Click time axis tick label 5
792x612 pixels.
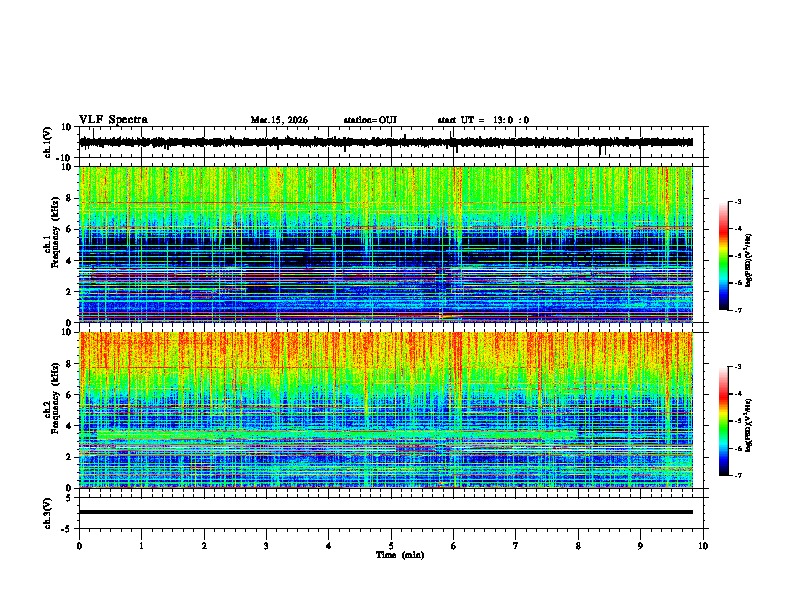click(x=391, y=546)
